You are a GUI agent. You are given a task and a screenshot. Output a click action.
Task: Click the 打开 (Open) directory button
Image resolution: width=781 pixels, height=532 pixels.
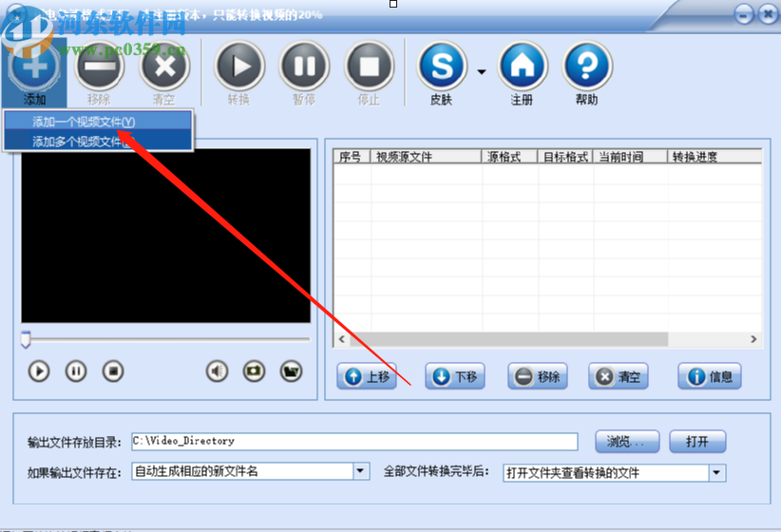point(697,442)
